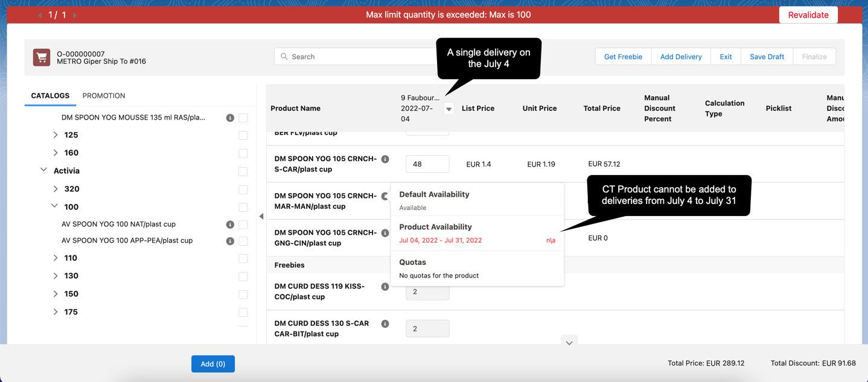Click info icon for AV SPOON YOG 100 NAT
This screenshot has width=868, height=382.
(x=230, y=224)
